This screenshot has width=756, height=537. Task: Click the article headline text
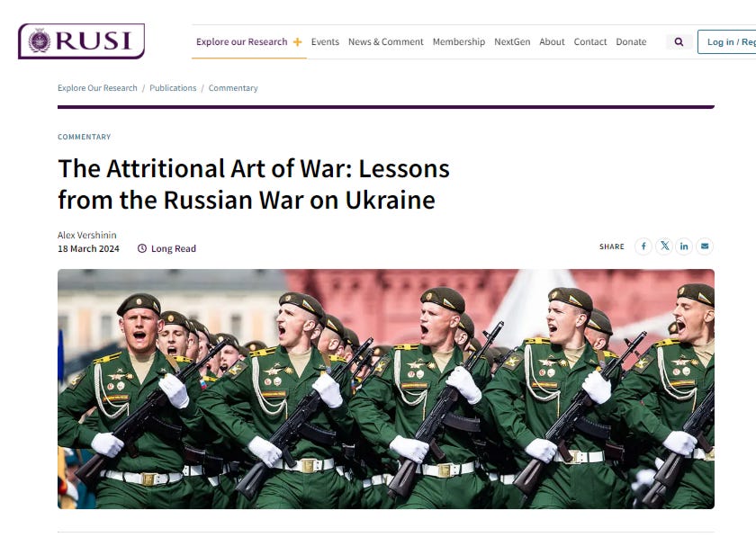click(x=254, y=184)
